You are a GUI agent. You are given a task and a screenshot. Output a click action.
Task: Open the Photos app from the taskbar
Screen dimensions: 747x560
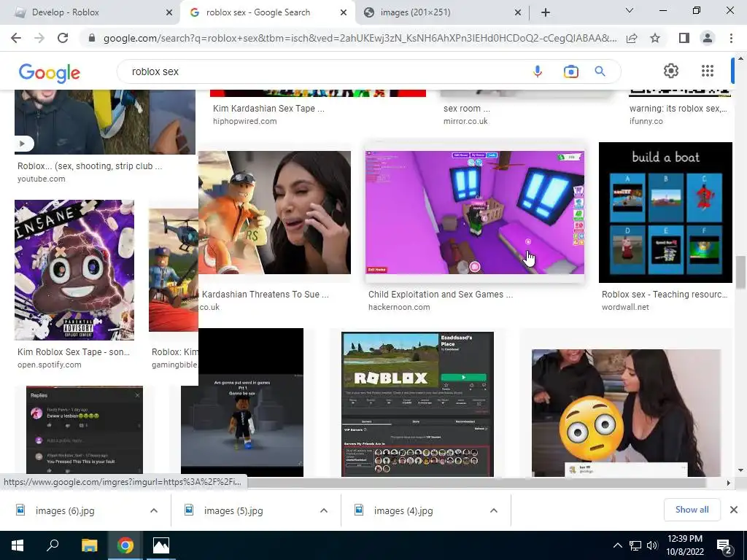[161, 545]
